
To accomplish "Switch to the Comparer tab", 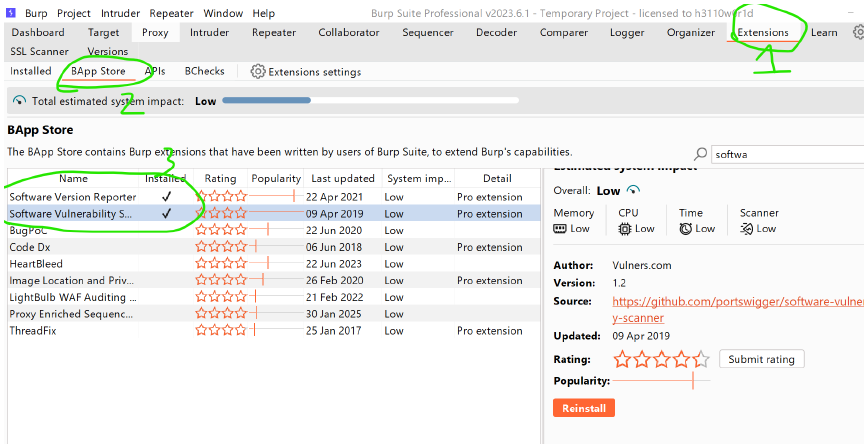I will [x=564, y=33].
